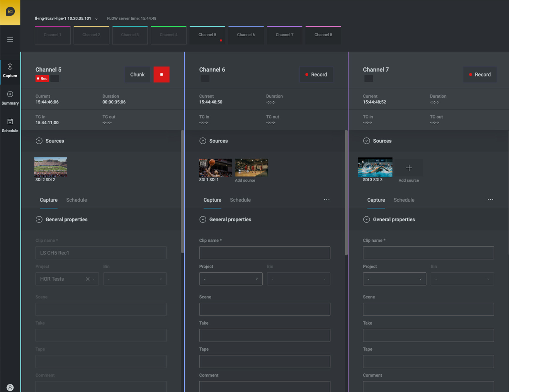
Task: Open the Project dropdown in Channel 7
Action: click(394, 279)
